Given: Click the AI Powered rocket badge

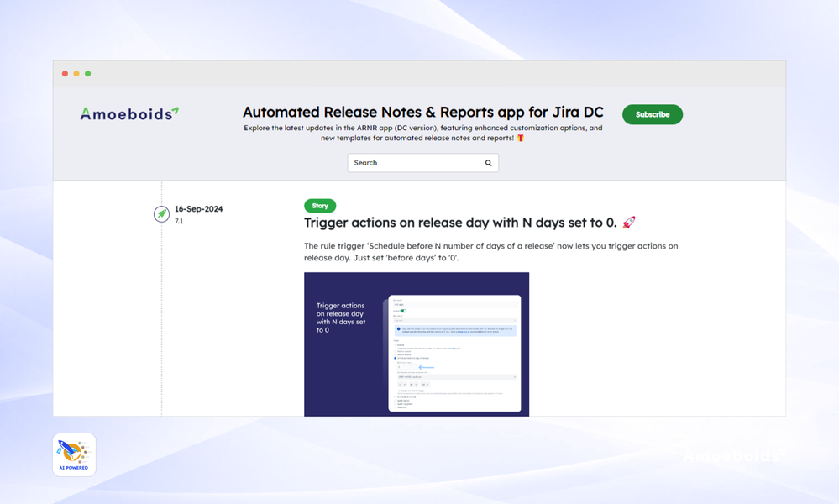Looking at the screenshot, I should [73, 454].
